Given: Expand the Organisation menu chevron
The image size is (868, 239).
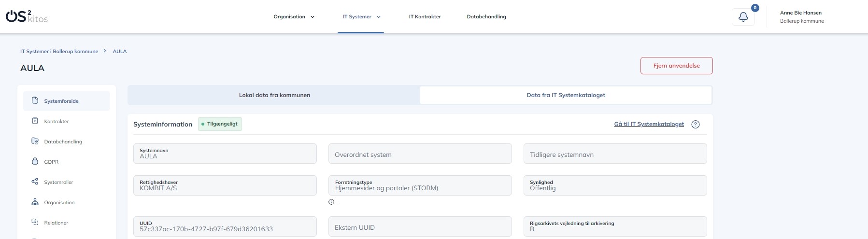Looking at the screenshot, I should pyautogui.click(x=313, y=17).
